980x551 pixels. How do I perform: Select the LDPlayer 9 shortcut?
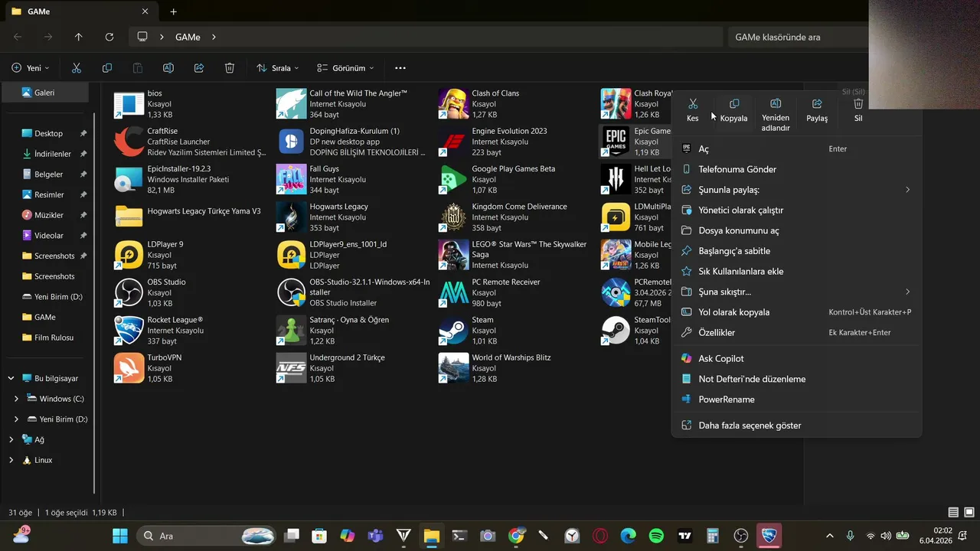(190, 255)
